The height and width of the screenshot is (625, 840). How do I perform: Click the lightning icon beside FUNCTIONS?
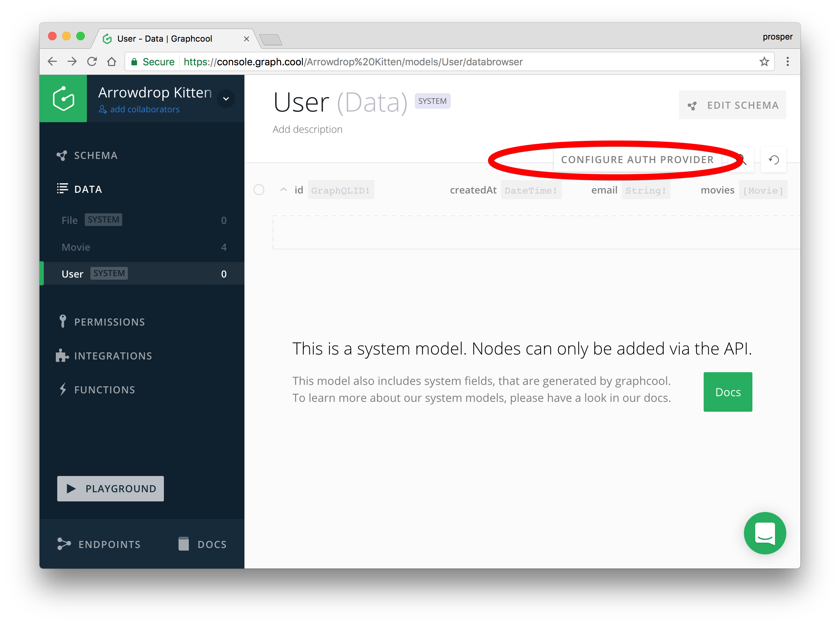[63, 389]
